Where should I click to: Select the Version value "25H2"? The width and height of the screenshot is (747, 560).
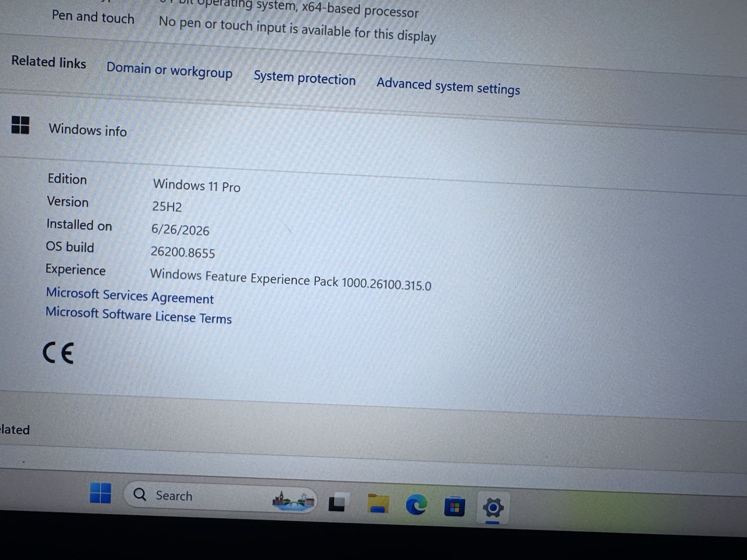pos(167,206)
